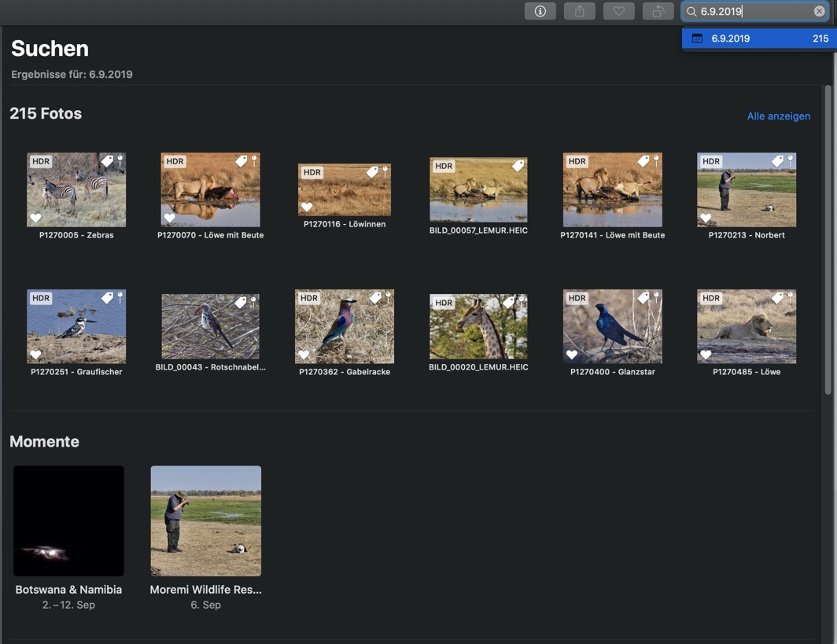This screenshot has width=837, height=644.
Task: Click the Share icon in the toolbar
Action: 579,11
